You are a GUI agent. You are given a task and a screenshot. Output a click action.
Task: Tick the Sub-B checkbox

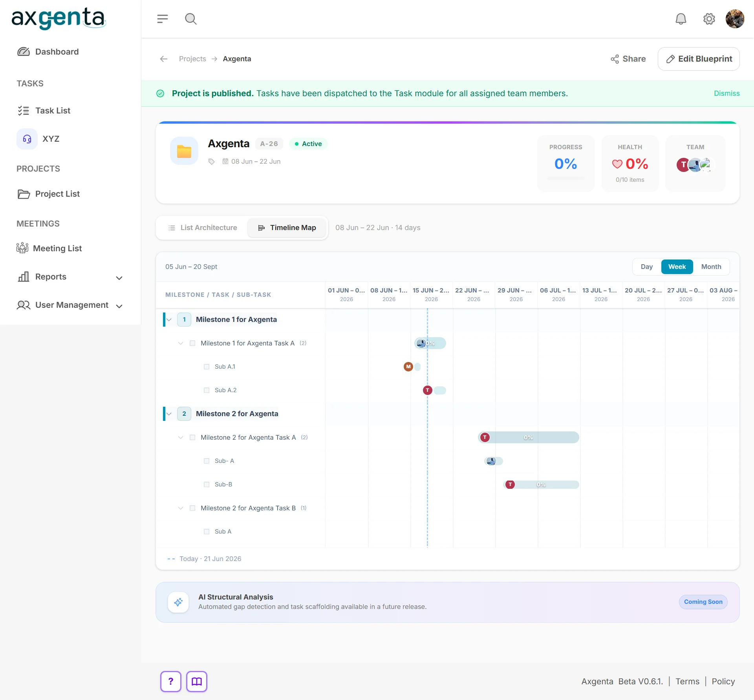pyautogui.click(x=207, y=484)
